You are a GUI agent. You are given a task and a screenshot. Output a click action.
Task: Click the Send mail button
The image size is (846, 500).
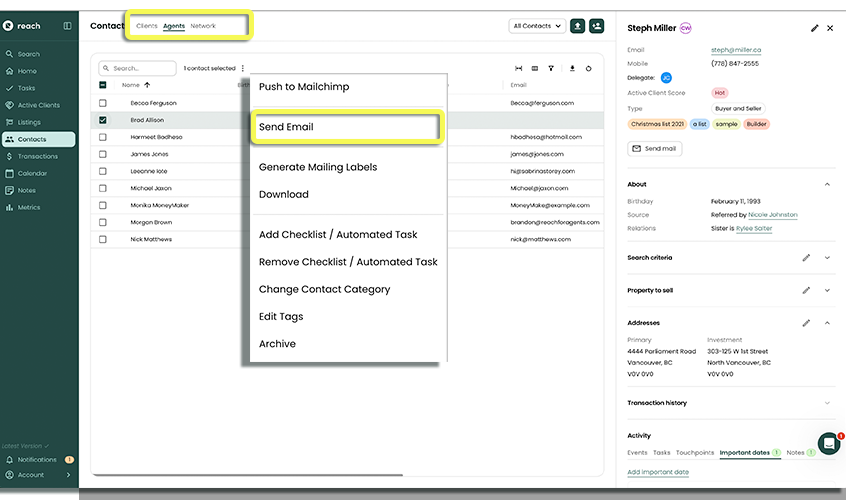[x=655, y=148]
